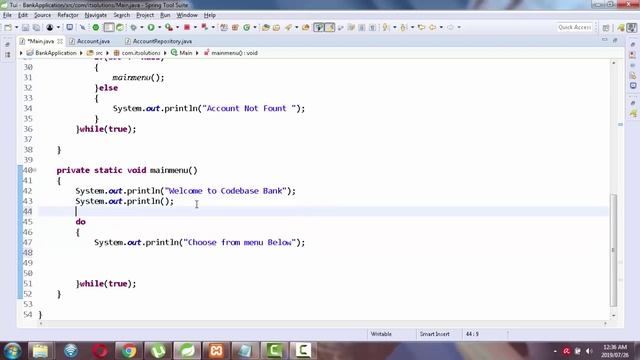Click the Last Edit Location arrow icon

[422, 27]
